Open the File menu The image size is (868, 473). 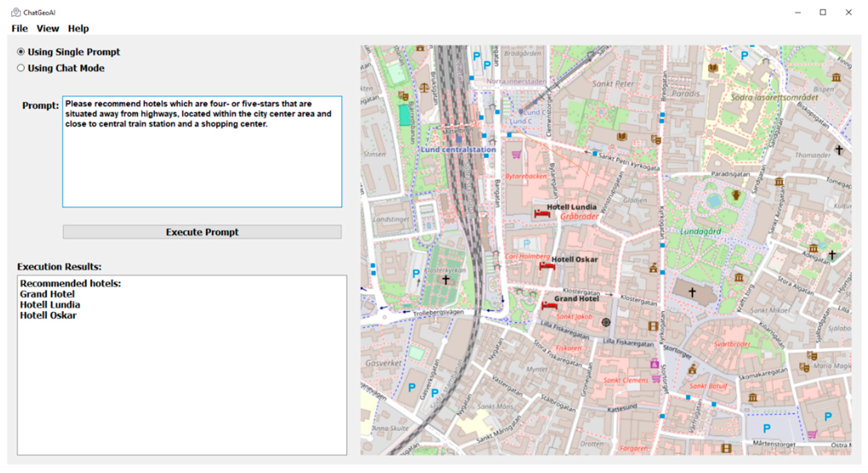(x=20, y=29)
